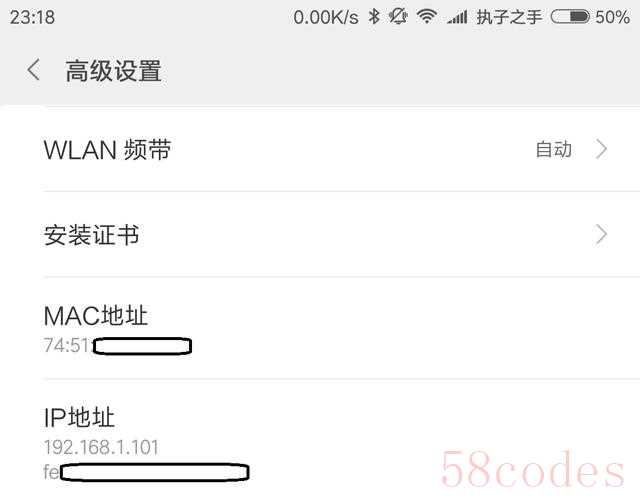Screen dimensions: 640x500
Task: Tap the 高级设置 page title
Action: (x=113, y=71)
